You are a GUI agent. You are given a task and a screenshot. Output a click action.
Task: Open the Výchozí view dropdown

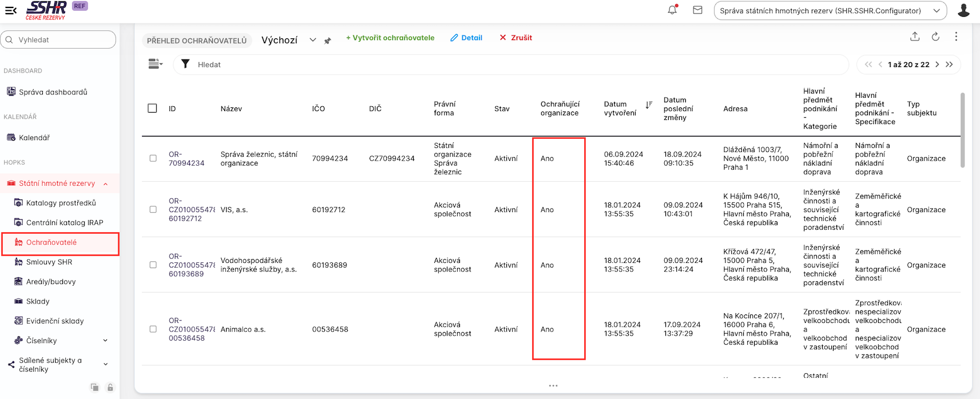click(312, 40)
